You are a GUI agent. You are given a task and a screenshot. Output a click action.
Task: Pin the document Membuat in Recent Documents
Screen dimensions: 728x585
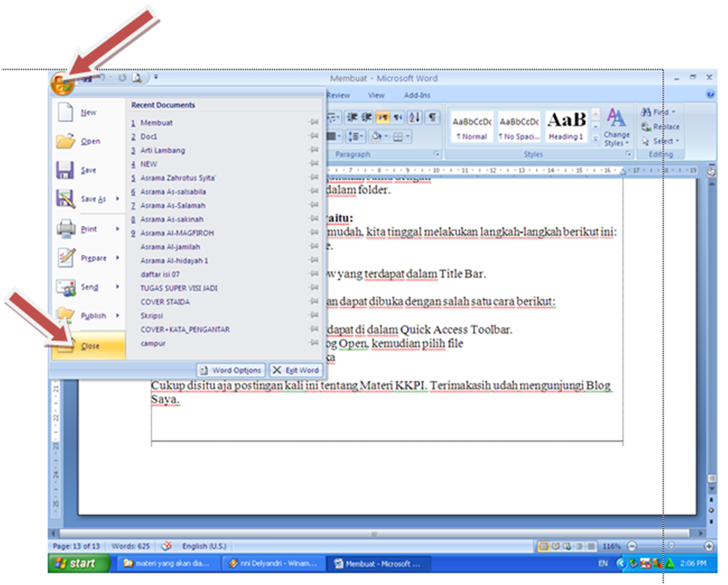click(315, 123)
